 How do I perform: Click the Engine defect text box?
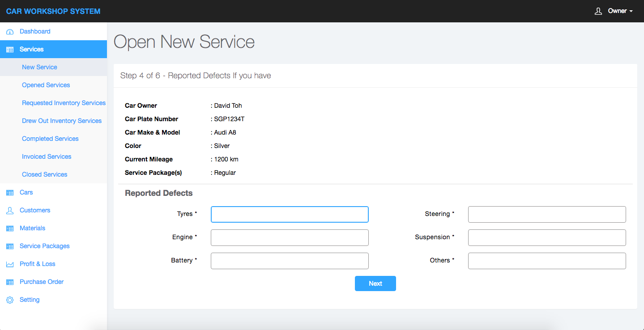(290, 237)
